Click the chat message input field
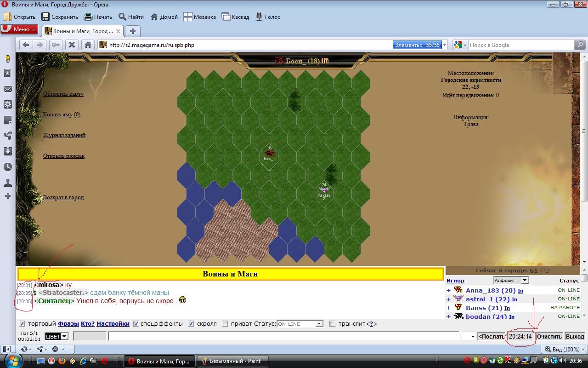The height and width of the screenshot is (368, 588). click(283, 336)
